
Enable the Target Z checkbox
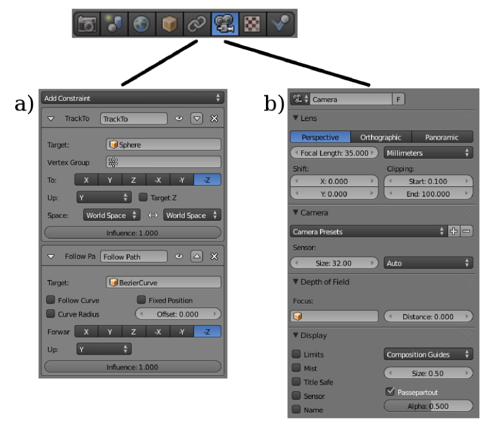pyautogui.click(x=143, y=197)
